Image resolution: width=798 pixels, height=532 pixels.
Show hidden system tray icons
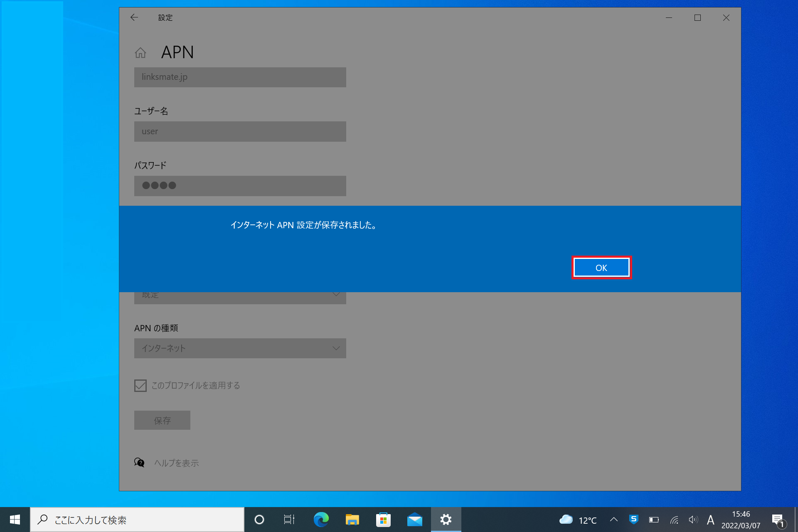click(613, 520)
